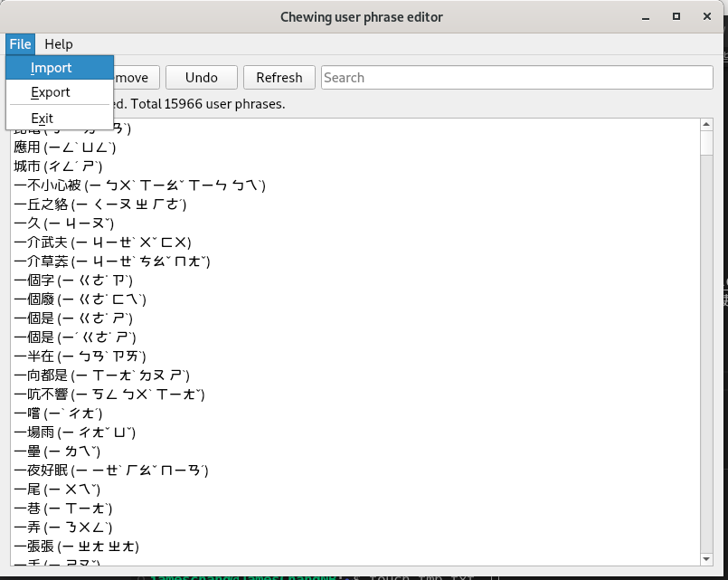This screenshot has width=728, height=580.
Task: Select phrase 一巷
Action: [x=355, y=509]
